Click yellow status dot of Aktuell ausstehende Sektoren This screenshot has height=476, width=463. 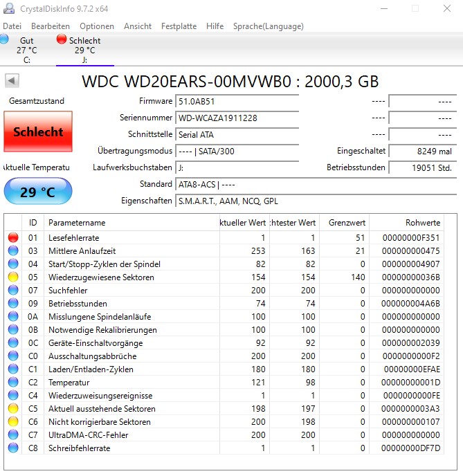13,408
